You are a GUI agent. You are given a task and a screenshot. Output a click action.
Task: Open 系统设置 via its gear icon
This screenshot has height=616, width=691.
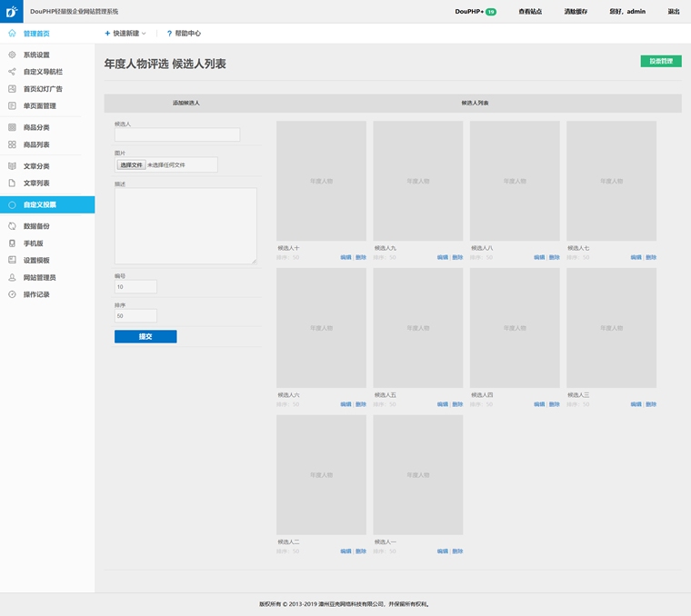tap(12, 55)
